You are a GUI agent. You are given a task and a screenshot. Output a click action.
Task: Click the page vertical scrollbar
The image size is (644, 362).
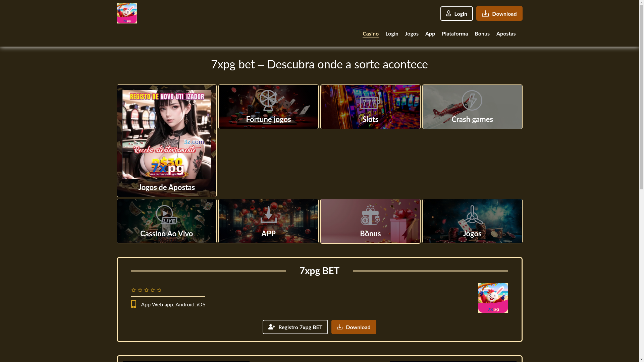click(x=641, y=181)
